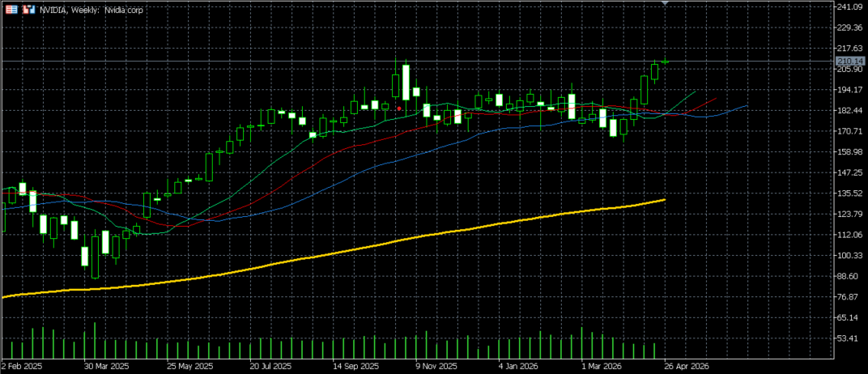
Task: Click the 205.90 price axis label
Action: click(851, 69)
